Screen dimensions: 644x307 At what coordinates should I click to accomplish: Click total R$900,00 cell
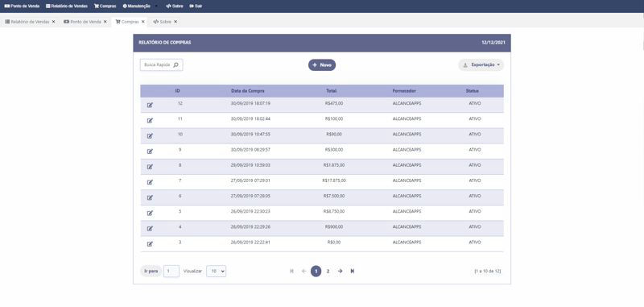click(334, 227)
